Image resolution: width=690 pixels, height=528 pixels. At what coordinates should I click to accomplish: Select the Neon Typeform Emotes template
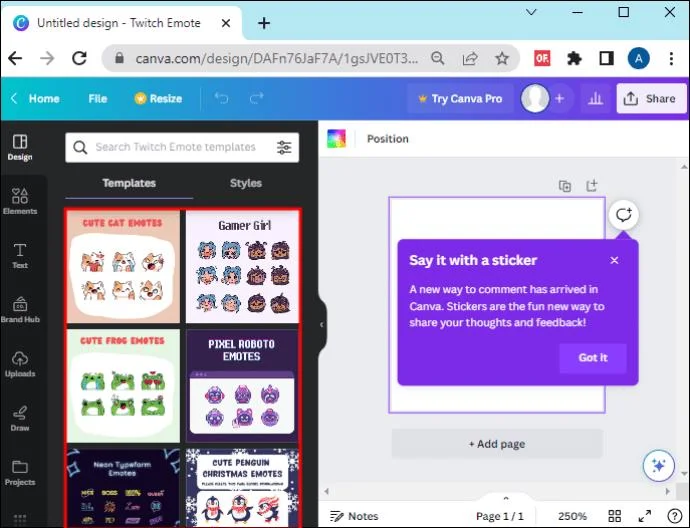pos(124,488)
